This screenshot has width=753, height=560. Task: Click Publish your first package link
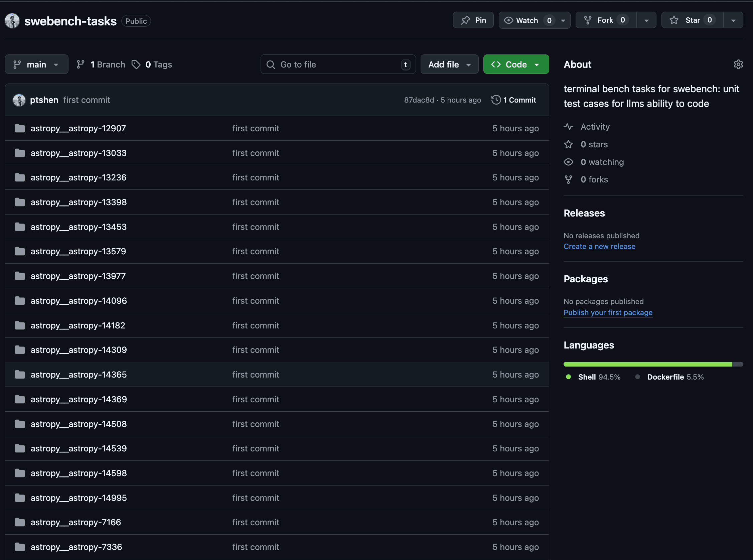click(x=608, y=312)
